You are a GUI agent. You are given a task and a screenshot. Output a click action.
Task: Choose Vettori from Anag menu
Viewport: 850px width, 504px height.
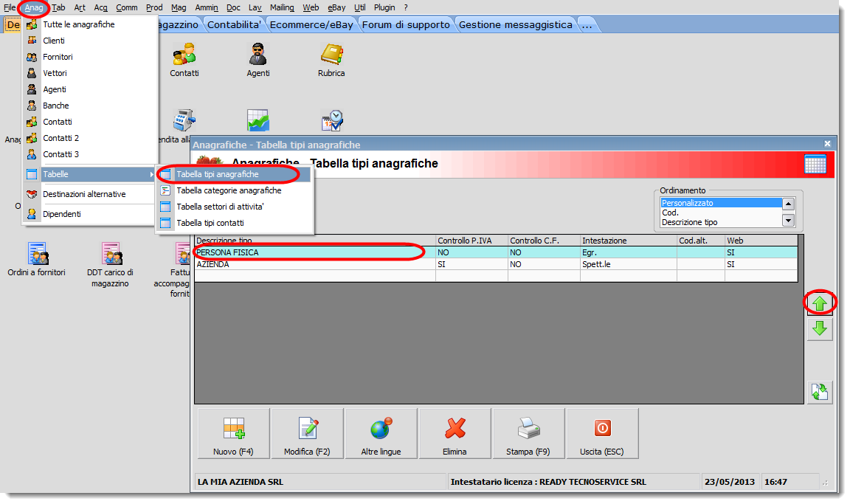pyautogui.click(x=90, y=73)
